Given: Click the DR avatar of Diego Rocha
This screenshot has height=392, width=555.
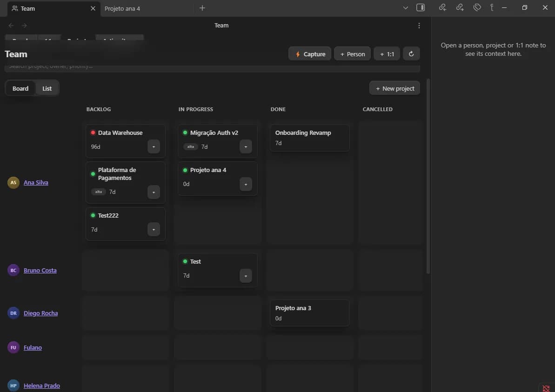Looking at the screenshot, I should pyautogui.click(x=13, y=313).
